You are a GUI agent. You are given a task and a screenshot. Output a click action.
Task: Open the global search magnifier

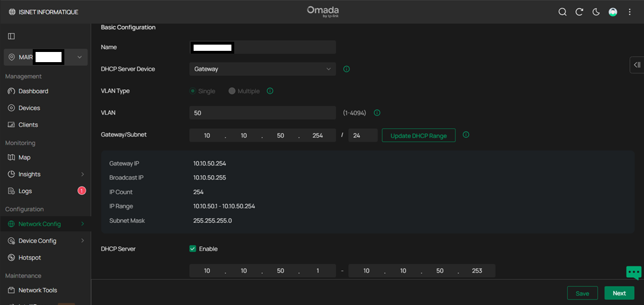(562, 12)
